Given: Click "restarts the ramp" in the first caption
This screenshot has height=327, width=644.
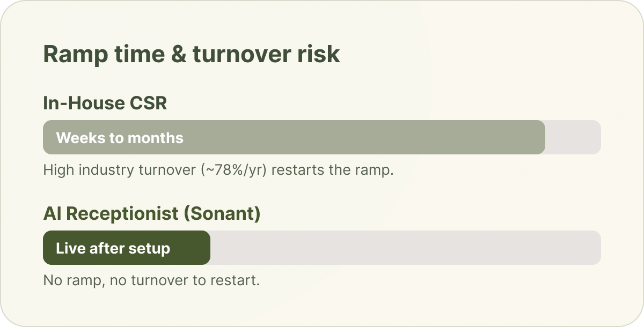Looking at the screenshot, I should point(332,170).
